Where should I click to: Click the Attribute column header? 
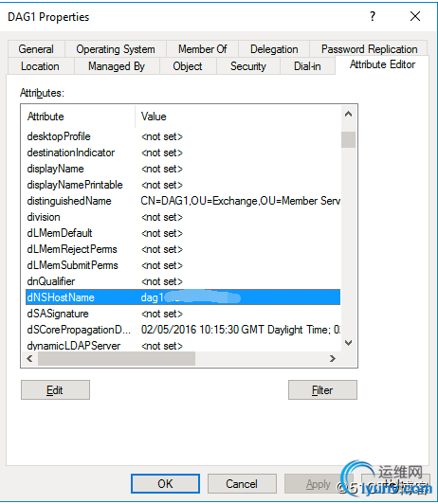[x=78, y=117]
